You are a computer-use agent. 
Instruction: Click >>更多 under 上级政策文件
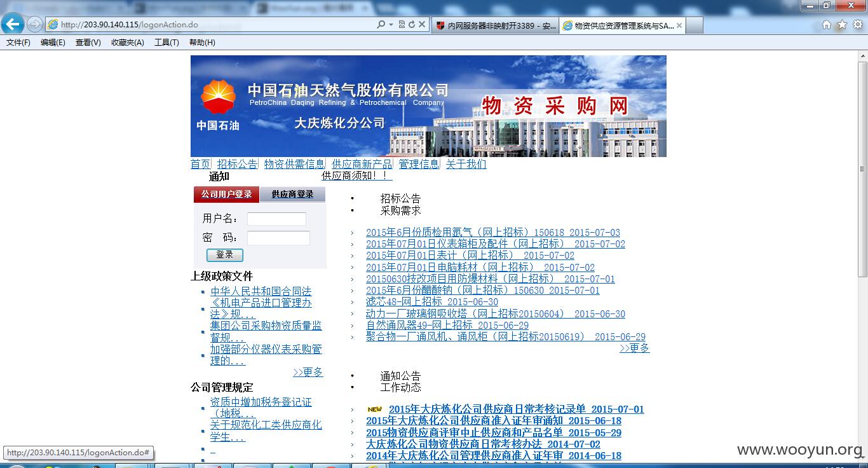(308, 372)
